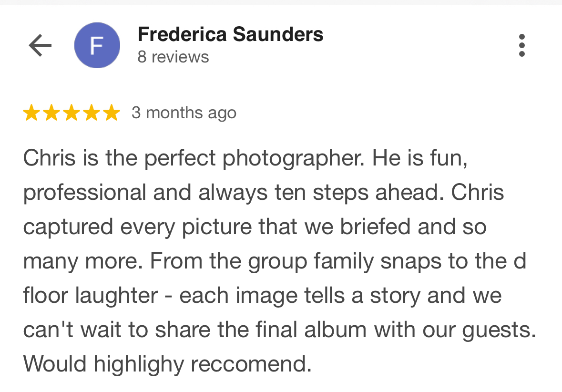Click the blue 'F' profile avatar
Image resolution: width=562 pixels, height=392 pixels.
click(97, 45)
